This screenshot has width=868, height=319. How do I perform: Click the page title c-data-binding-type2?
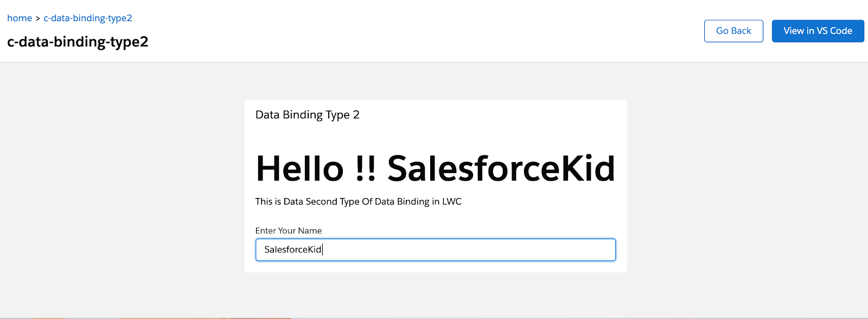click(78, 41)
